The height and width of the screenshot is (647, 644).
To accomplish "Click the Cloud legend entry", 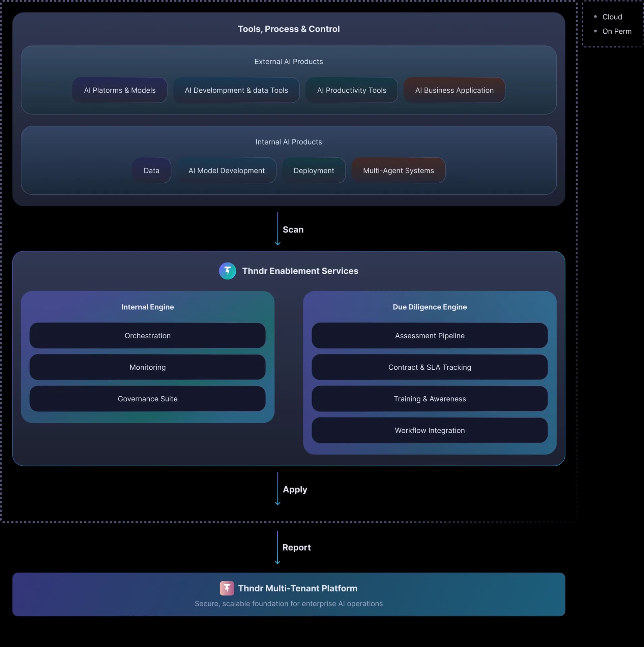I will coord(612,17).
